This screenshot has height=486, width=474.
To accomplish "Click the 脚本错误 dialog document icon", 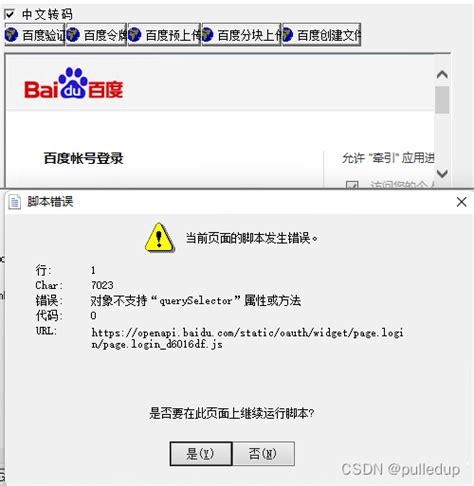I will pos(15,202).
